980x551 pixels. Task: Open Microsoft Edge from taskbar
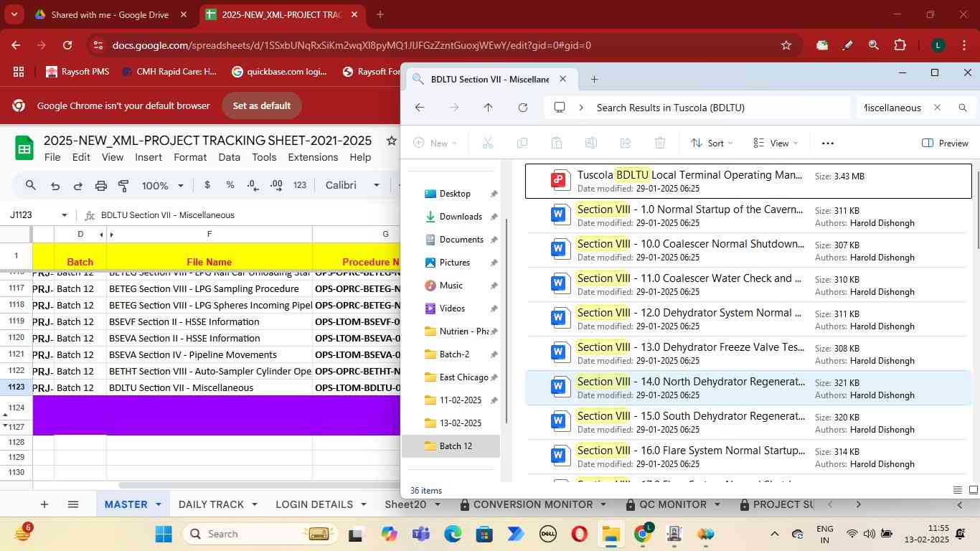click(453, 534)
